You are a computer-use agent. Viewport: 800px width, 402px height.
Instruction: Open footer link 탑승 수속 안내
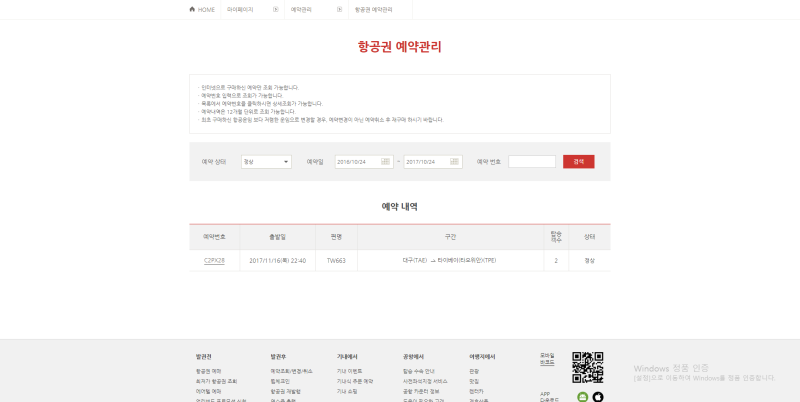pos(418,371)
